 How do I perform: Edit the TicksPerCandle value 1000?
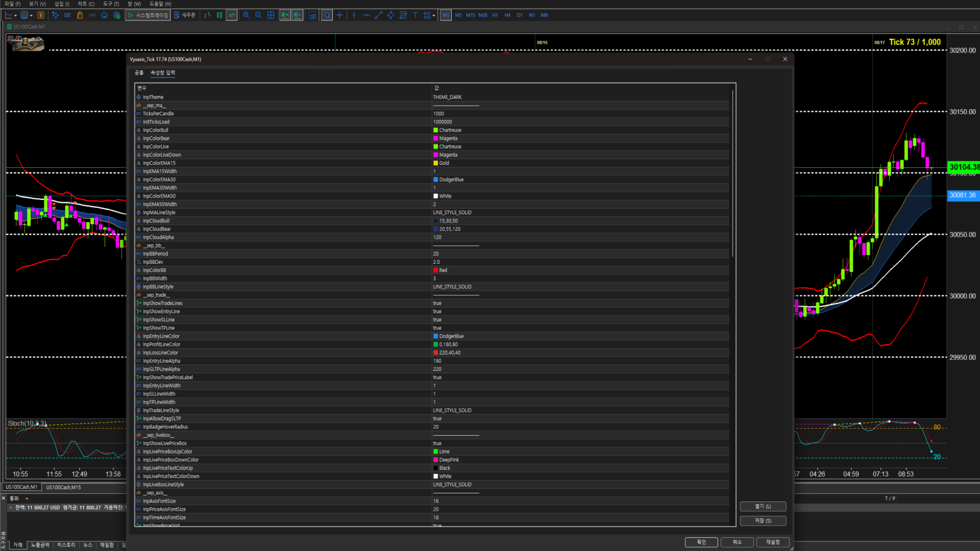438,114
